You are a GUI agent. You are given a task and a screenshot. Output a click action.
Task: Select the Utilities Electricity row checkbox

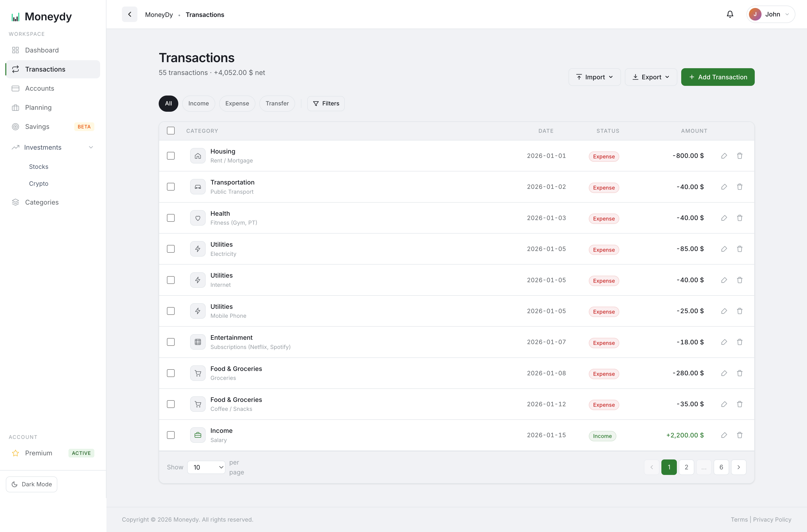point(171,249)
